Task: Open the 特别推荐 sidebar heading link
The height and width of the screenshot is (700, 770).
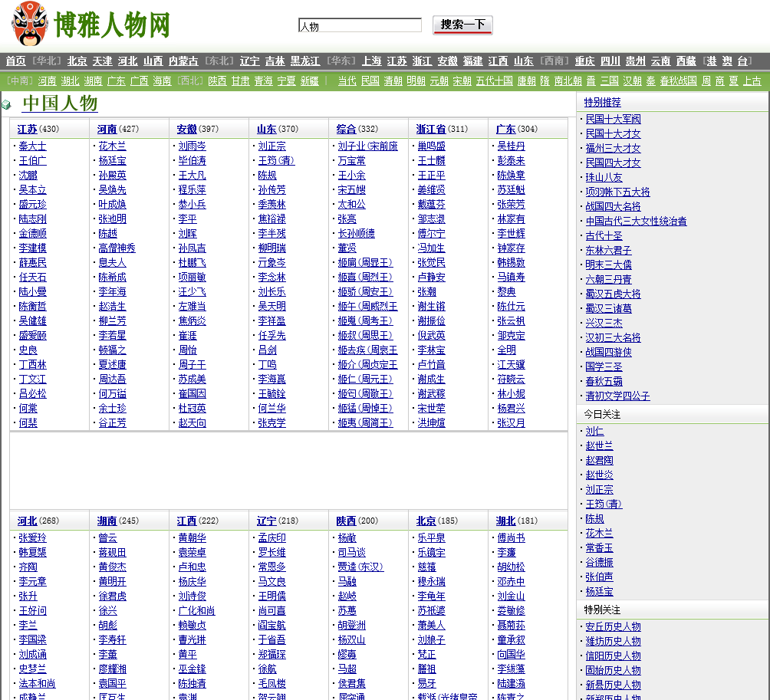Action: 602,103
